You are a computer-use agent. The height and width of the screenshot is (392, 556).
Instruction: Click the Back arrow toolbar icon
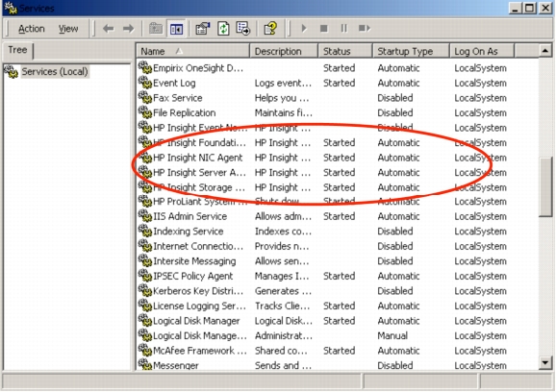[x=108, y=28]
